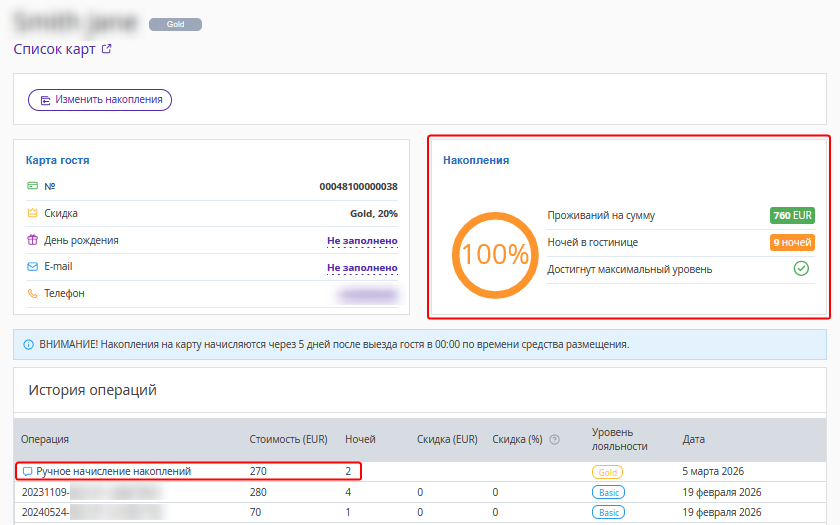This screenshot has width=840, height=525.
Task: Click the comment icon before Ручное начисление накоплений
Action: tap(27, 471)
